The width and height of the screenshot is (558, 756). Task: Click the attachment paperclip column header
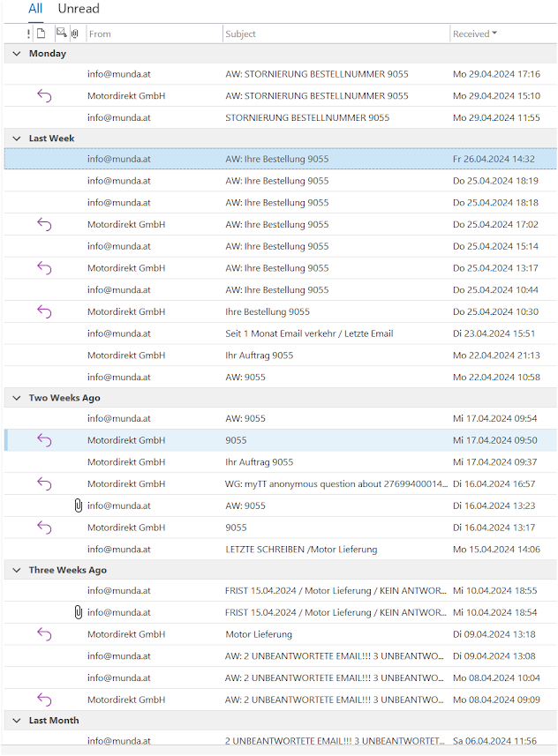point(74,33)
